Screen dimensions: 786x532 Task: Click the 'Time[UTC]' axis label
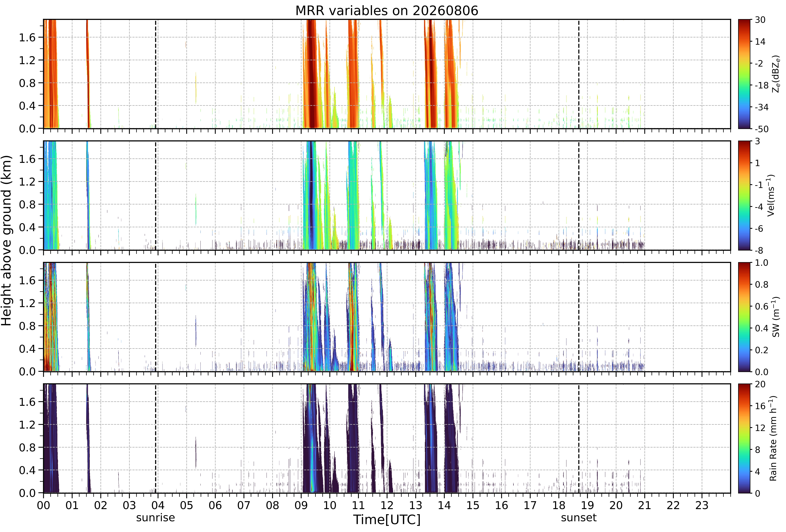coord(387,520)
